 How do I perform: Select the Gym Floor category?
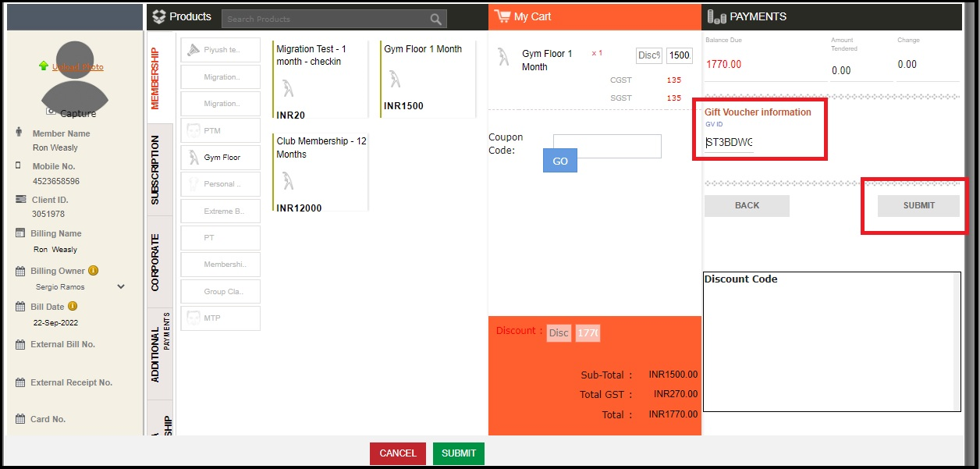coord(221,158)
